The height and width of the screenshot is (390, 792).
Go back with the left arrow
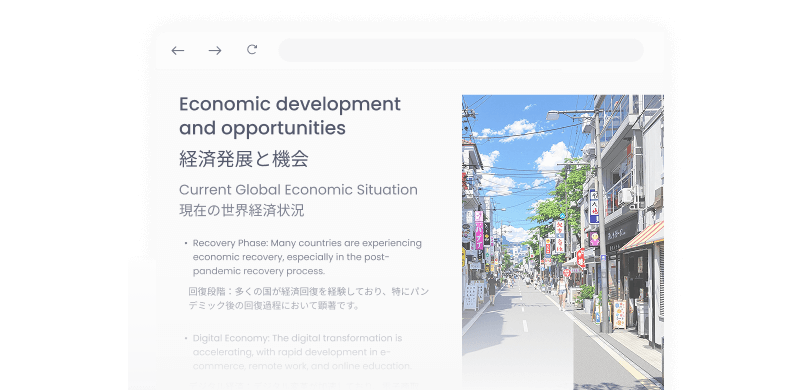click(177, 51)
